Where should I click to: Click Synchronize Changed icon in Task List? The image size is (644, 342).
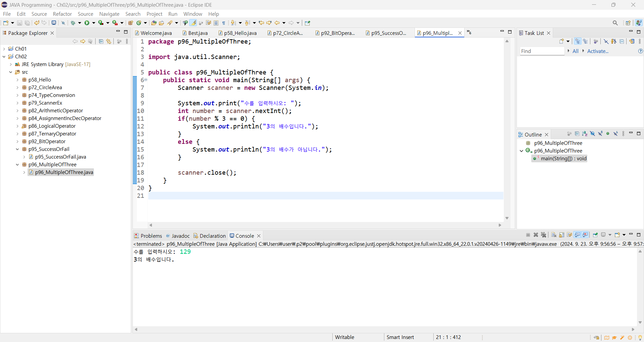632,41
